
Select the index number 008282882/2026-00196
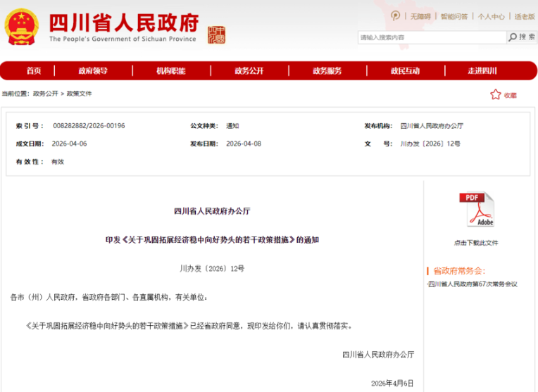point(89,126)
